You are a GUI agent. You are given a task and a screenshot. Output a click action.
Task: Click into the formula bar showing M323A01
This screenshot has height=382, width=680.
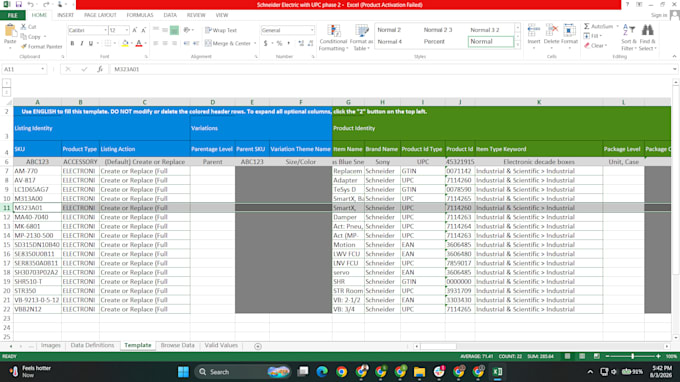pyautogui.click(x=390, y=69)
